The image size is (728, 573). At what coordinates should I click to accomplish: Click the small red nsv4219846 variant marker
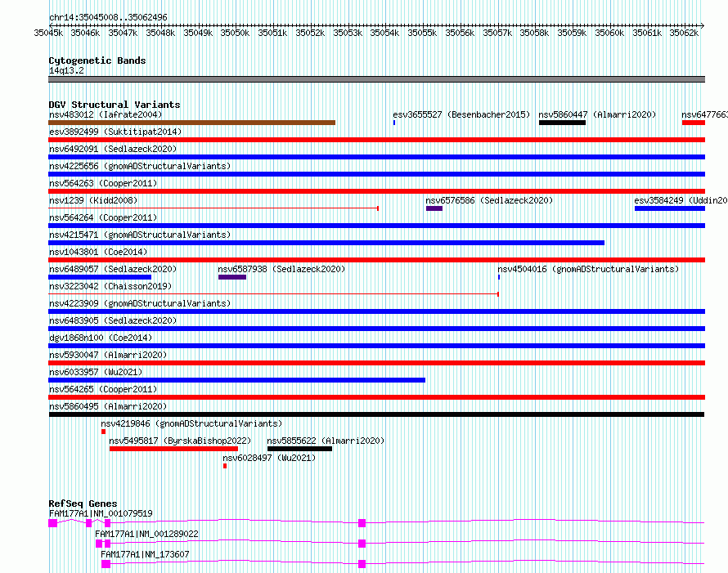tap(104, 432)
